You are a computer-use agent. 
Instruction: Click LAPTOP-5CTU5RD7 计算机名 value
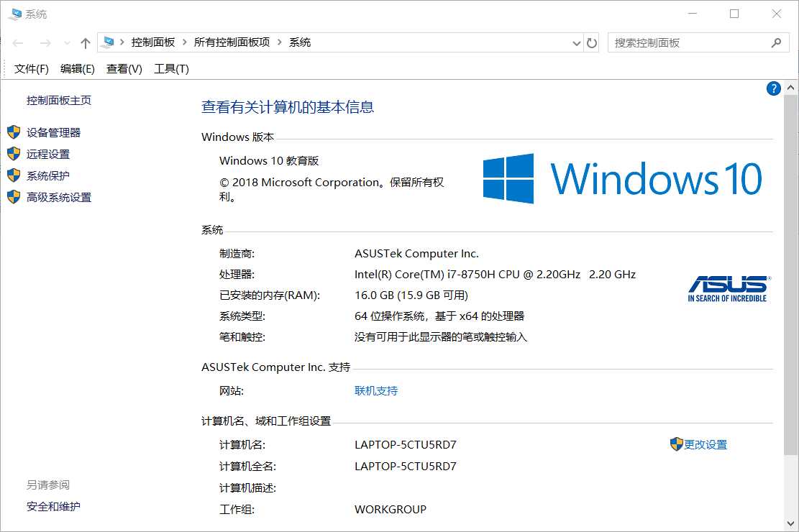click(406, 445)
